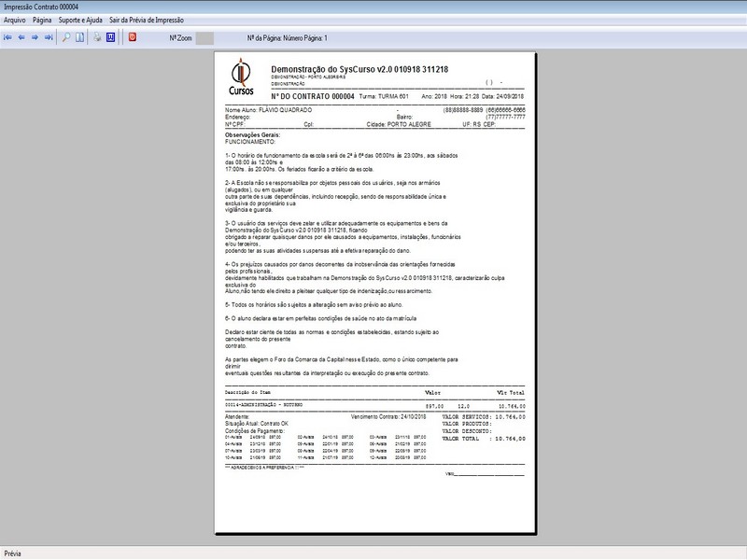The height and width of the screenshot is (560, 747).
Task: Click the page layout view icon
Action: tap(79, 38)
